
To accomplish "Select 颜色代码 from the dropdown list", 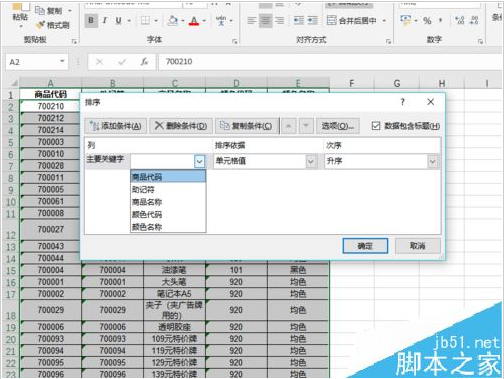I will tap(168, 214).
